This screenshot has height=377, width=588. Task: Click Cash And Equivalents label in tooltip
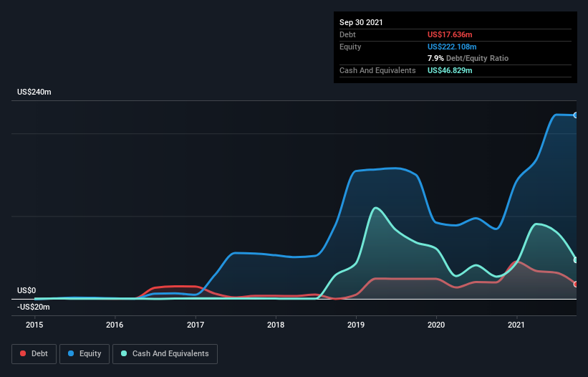[x=377, y=70]
